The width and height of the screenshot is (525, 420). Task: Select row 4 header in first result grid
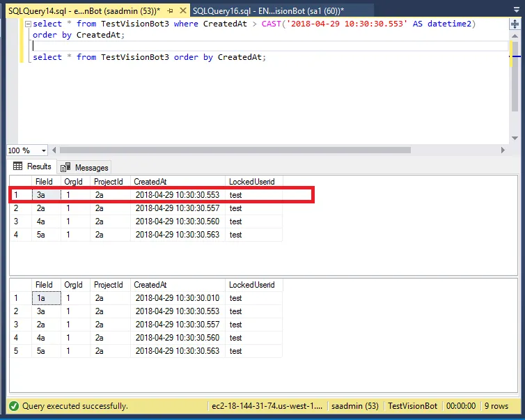(x=20, y=235)
